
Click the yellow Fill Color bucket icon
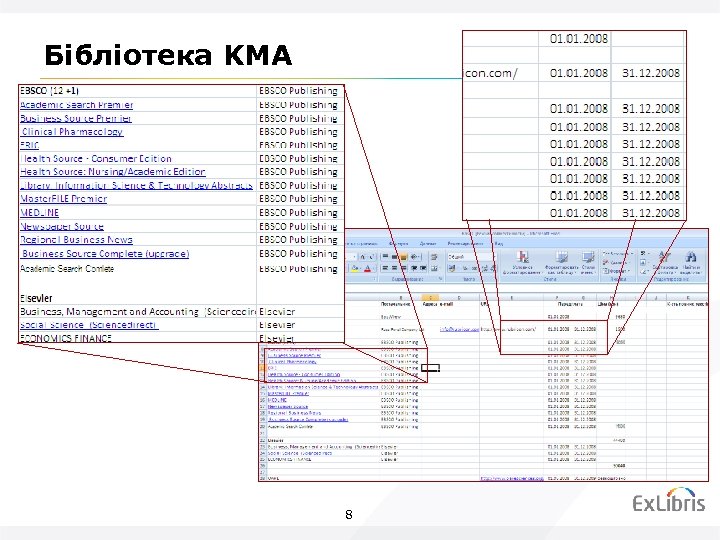coord(354,268)
